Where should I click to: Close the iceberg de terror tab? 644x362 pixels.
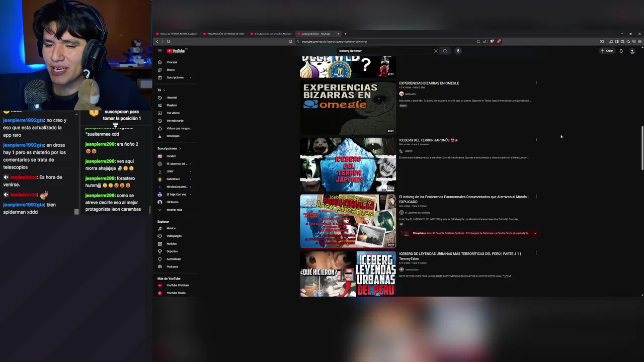(339, 34)
